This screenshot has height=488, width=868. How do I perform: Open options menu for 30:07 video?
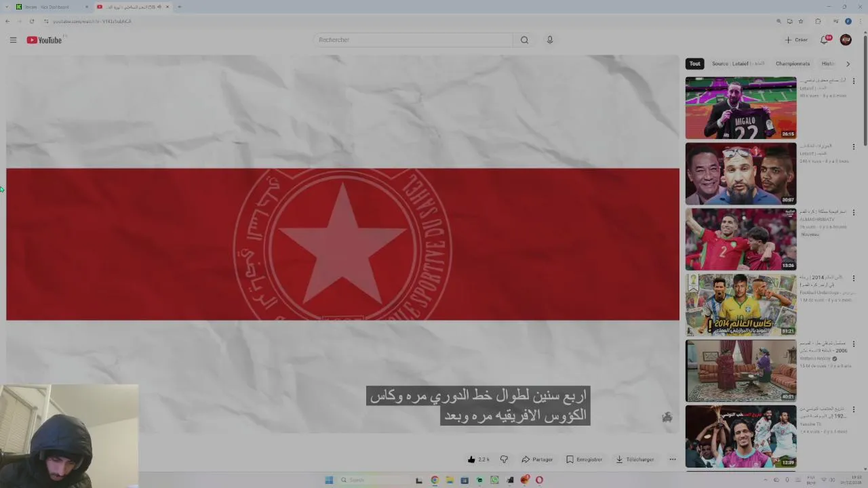[x=854, y=146]
